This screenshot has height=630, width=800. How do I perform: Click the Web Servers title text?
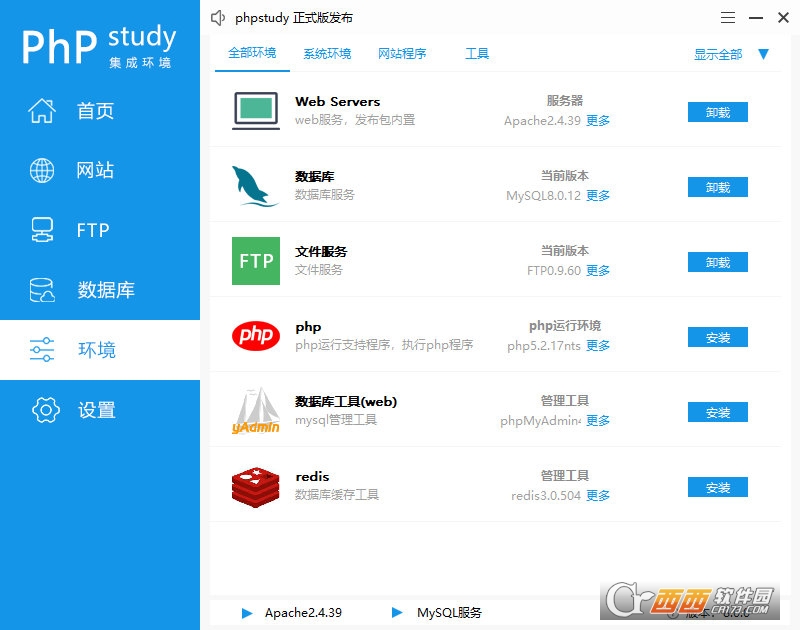coord(337,101)
